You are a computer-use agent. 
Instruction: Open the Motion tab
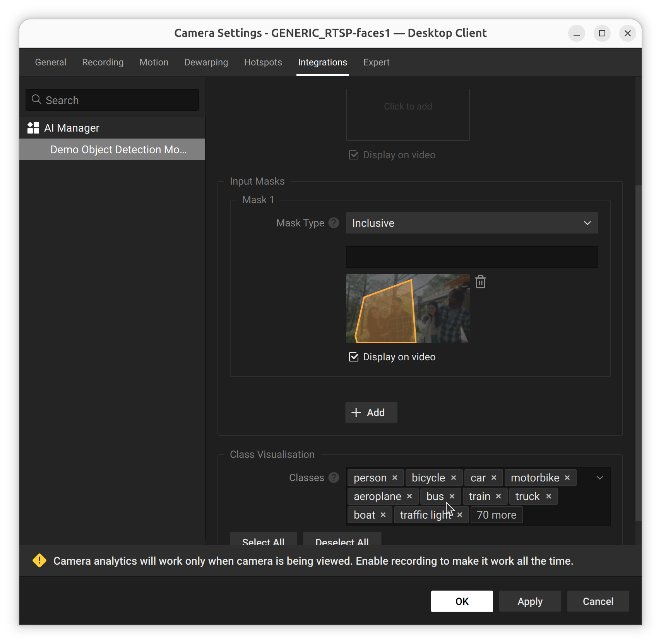click(x=154, y=62)
